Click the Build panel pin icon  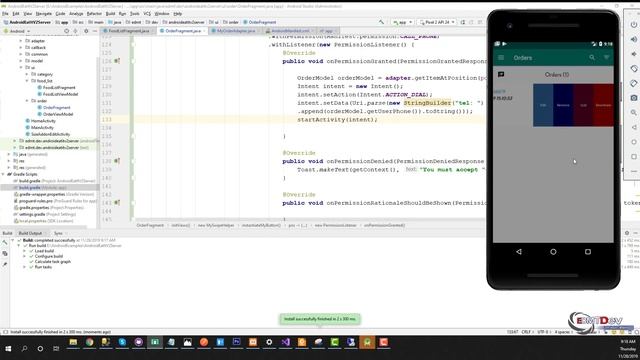[x=5, y=264]
